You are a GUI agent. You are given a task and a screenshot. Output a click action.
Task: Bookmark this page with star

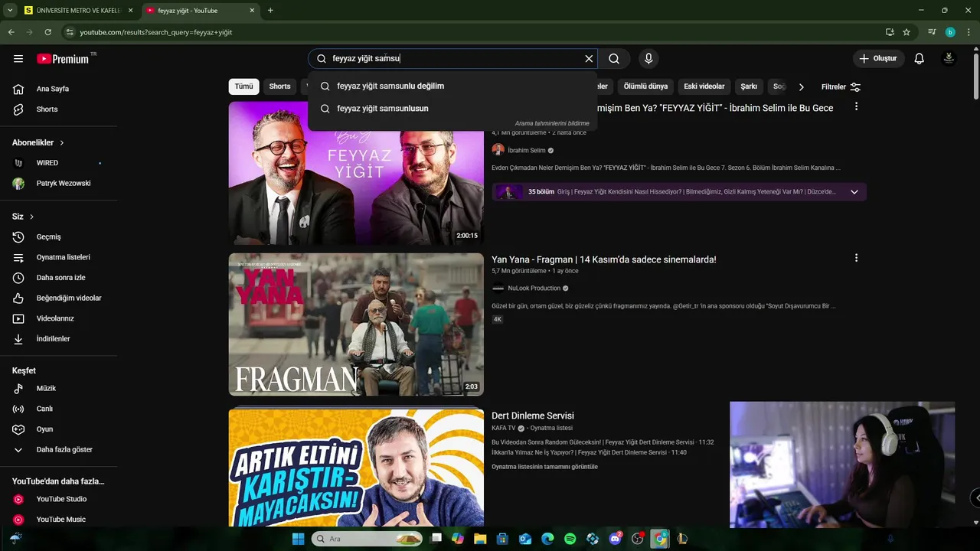pos(906,32)
